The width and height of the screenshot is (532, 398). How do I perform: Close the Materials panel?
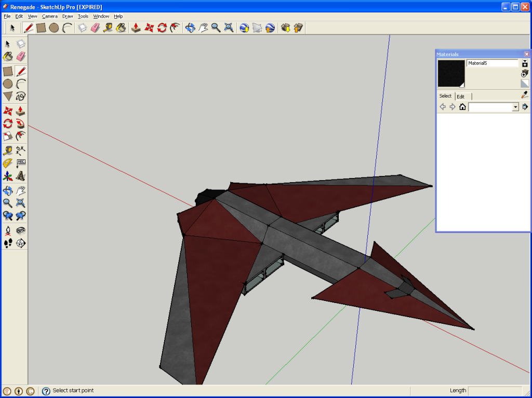point(527,54)
